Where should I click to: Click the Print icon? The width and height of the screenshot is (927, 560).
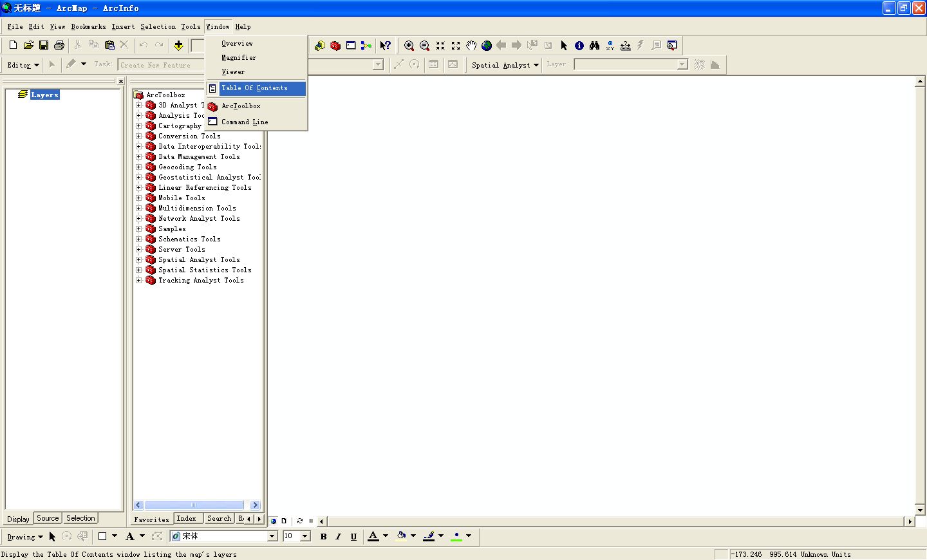(59, 45)
